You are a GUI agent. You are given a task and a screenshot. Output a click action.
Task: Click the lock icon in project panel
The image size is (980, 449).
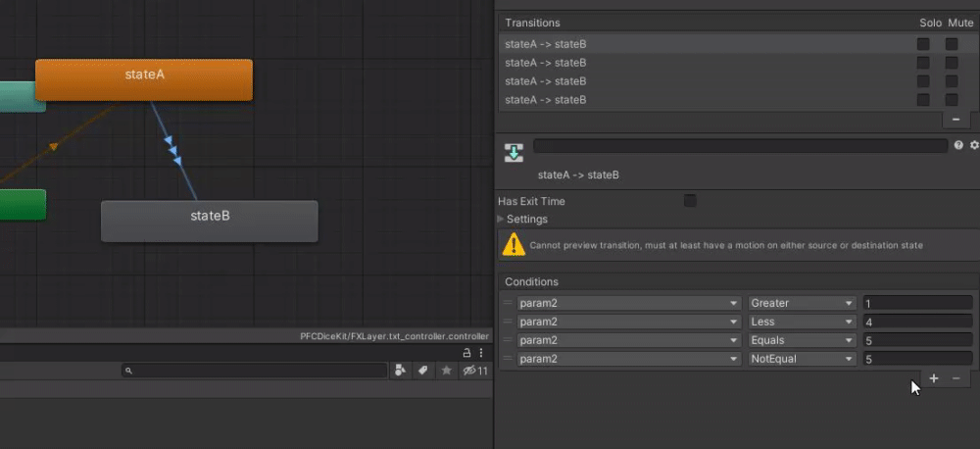466,353
